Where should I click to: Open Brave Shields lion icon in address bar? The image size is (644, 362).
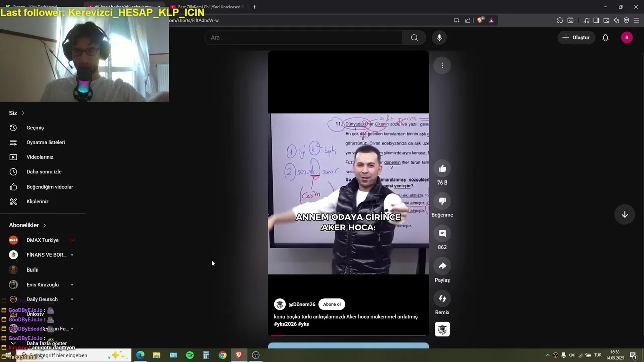point(480,20)
